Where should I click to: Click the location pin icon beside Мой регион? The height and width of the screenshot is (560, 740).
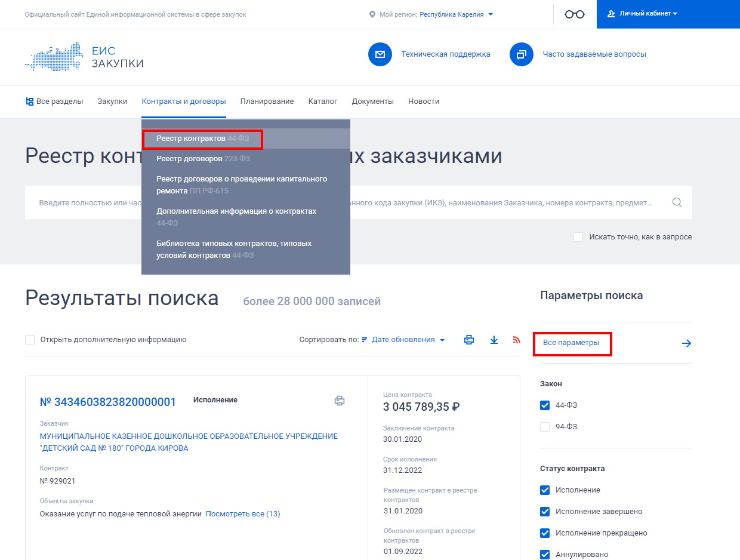coord(372,14)
